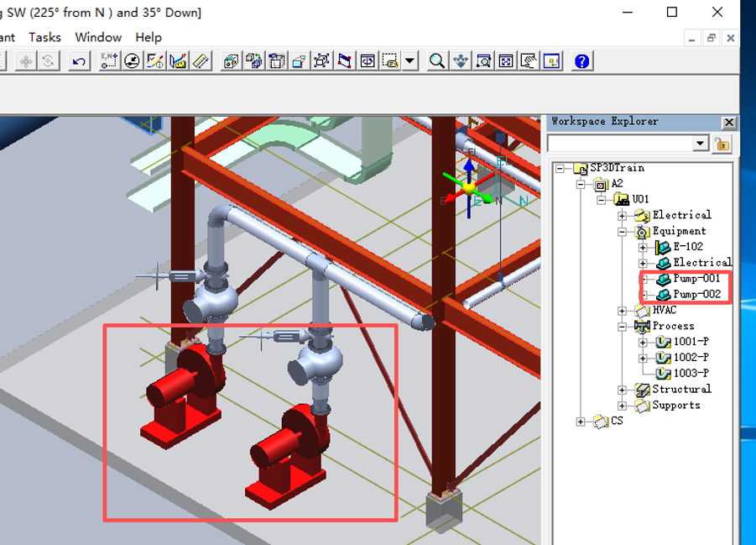Screen dimensions: 756x545
Task: Collapse the U01 tree node
Action: [x=602, y=200]
